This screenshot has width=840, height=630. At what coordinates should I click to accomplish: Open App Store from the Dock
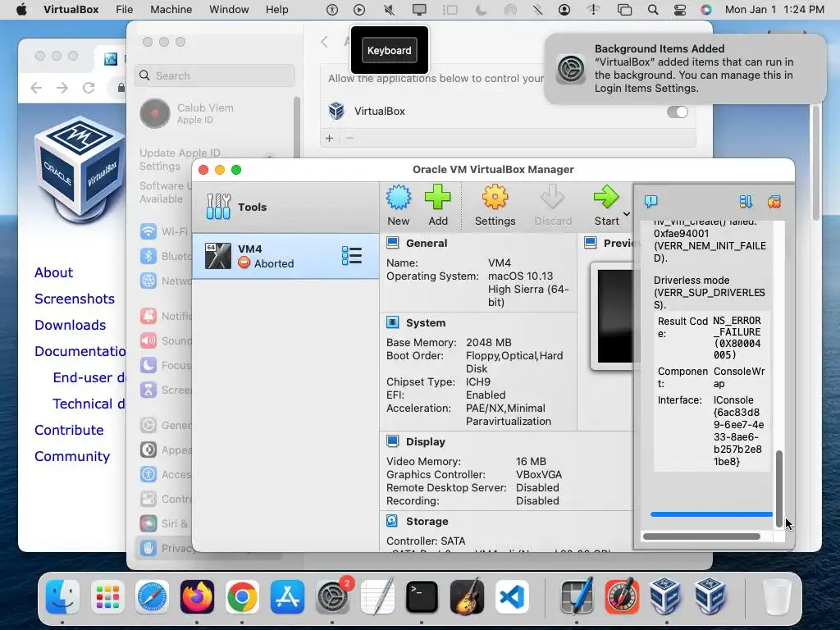click(x=287, y=597)
